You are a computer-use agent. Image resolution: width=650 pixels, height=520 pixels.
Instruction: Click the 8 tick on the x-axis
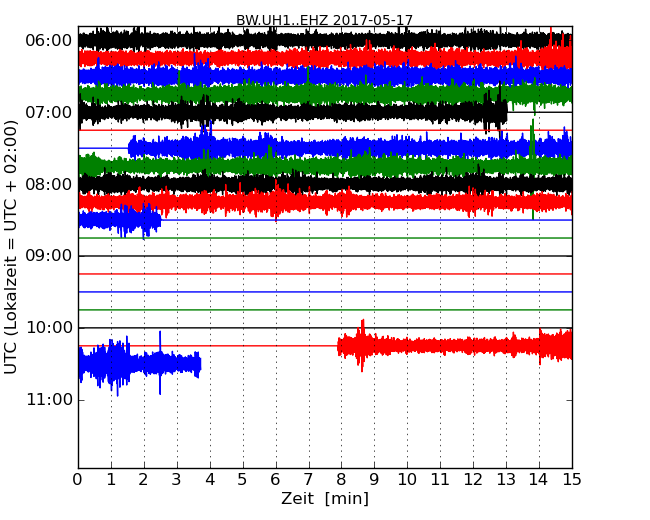tap(341, 480)
